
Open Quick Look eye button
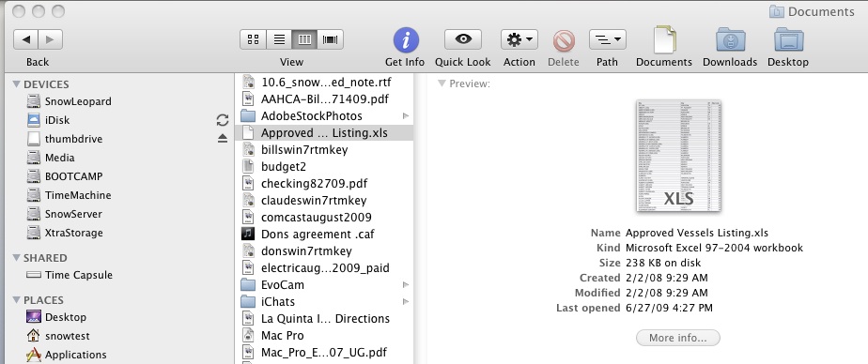(x=463, y=39)
